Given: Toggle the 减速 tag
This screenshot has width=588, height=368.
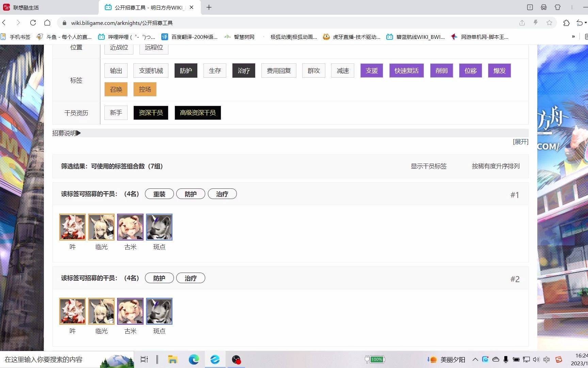Looking at the screenshot, I should (343, 71).
